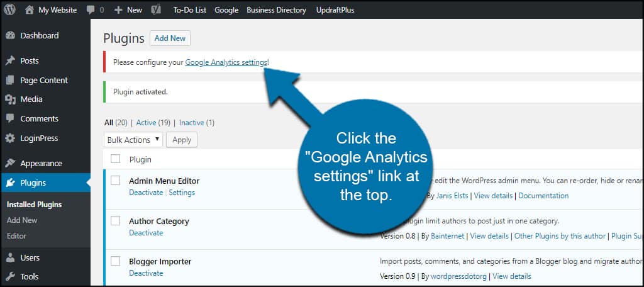The image size is (644, 287).
Task: Click the Admin Menu Editor plugin name
Action: [x=164, y=181]
